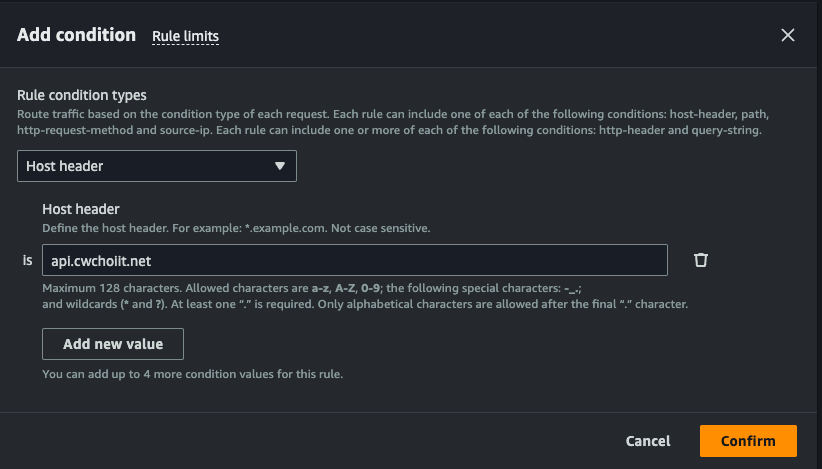Cancel adding the condition

point(647,441)
